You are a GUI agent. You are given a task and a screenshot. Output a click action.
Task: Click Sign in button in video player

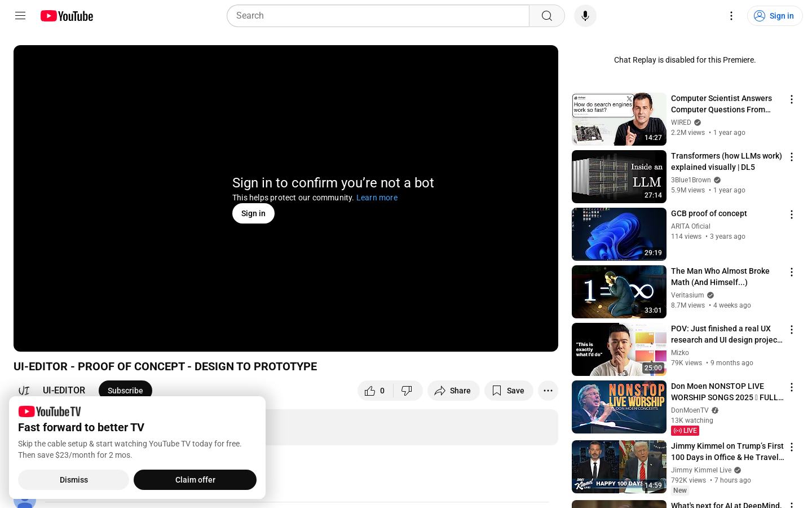tap(253, 213)
